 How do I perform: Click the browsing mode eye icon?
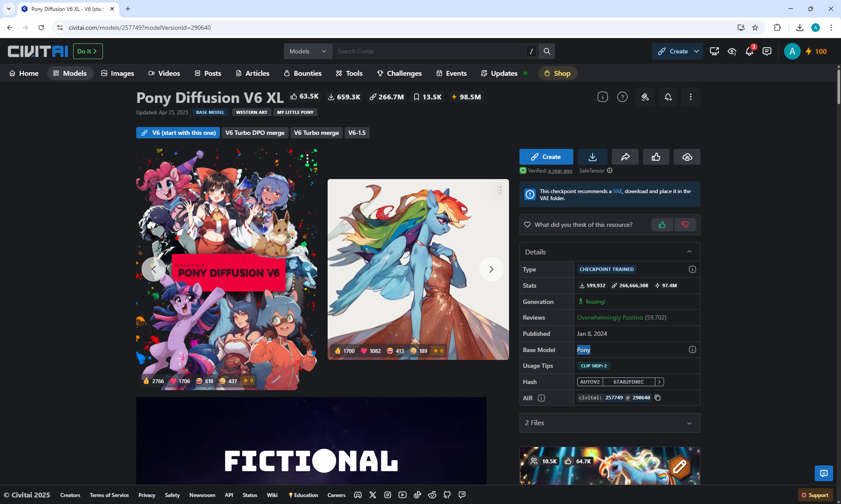[x=732, y=51]
